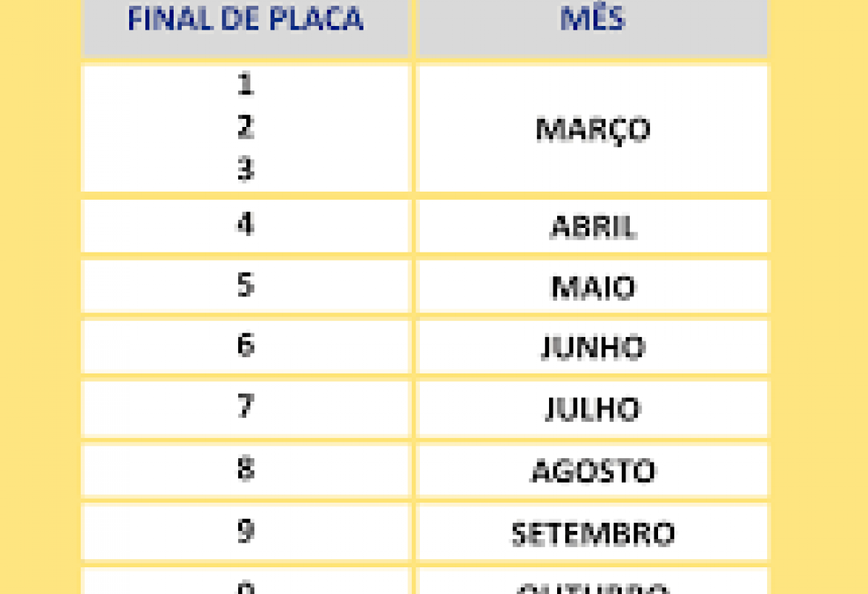Select plate ending number 3
This screenshot has height=594, width=868.
click(246, 170)
